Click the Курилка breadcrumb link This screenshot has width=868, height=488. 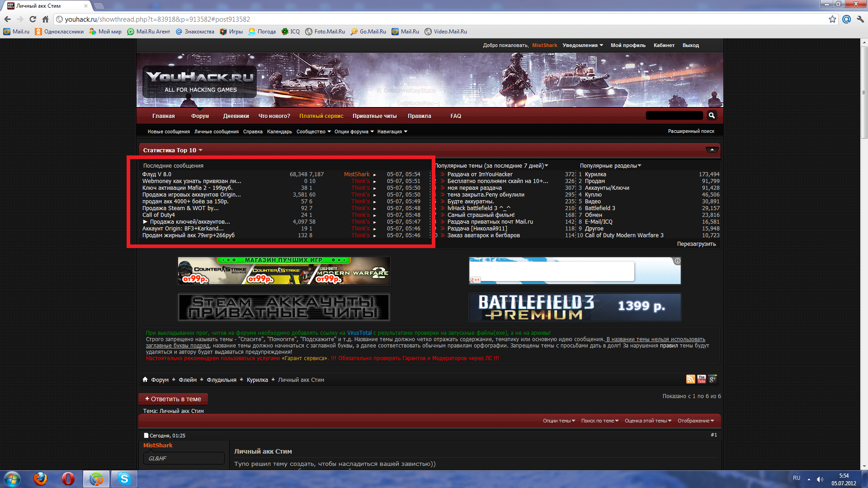tap(257, 380)
